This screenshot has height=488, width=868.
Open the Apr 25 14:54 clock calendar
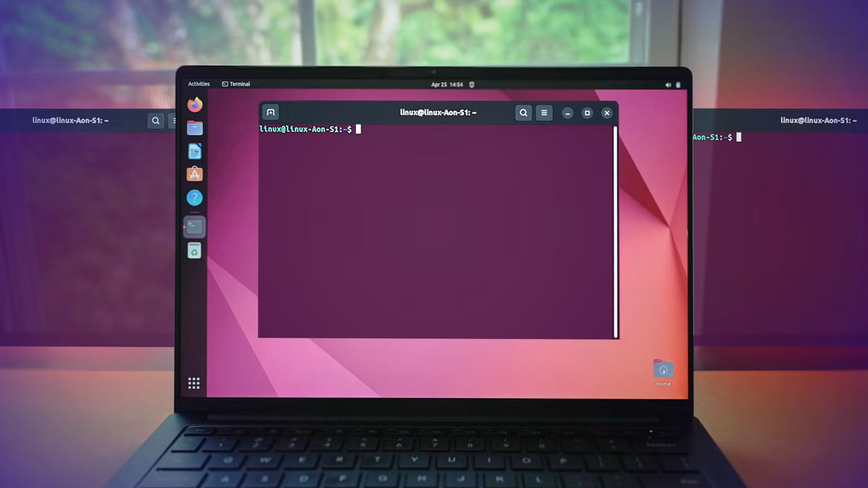coord(446,85)
